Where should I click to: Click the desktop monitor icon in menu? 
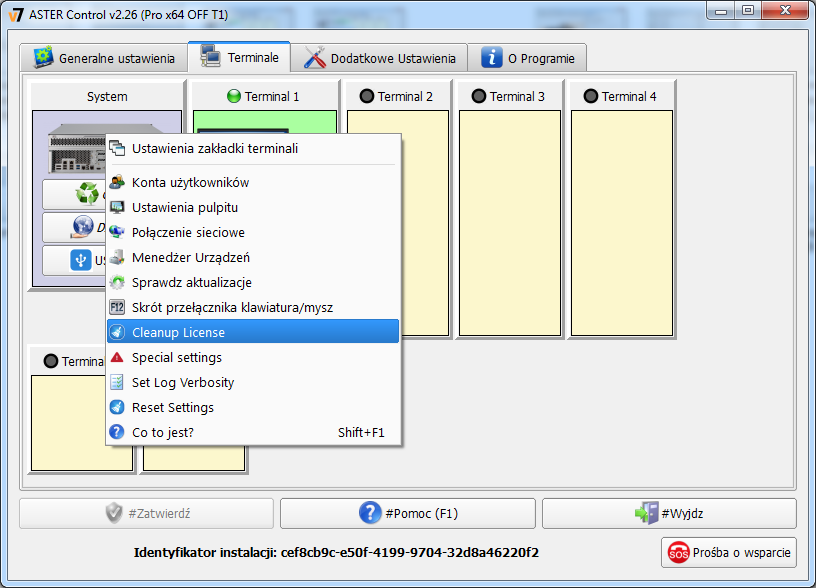pyautogui.click(x=117, y=207)
